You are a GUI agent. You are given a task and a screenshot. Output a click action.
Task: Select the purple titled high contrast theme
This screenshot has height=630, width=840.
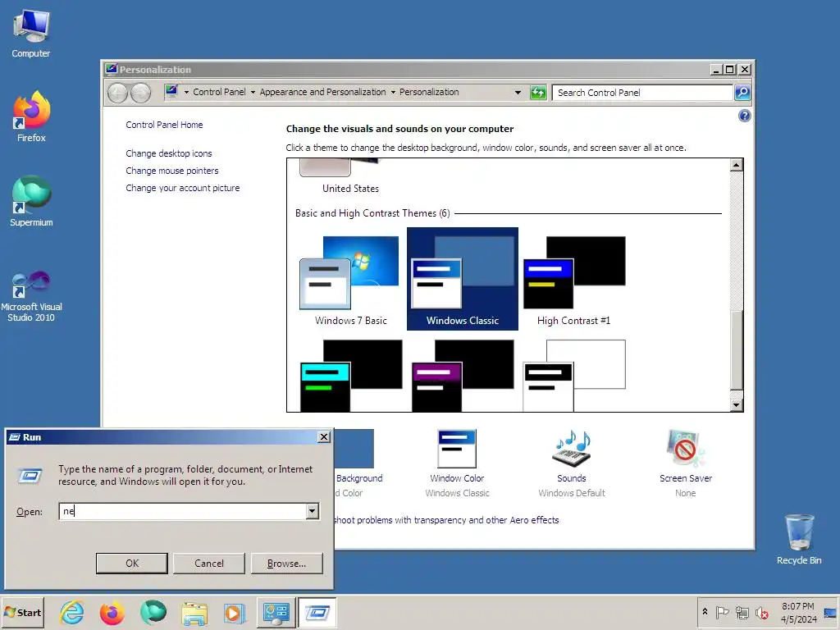463,376
